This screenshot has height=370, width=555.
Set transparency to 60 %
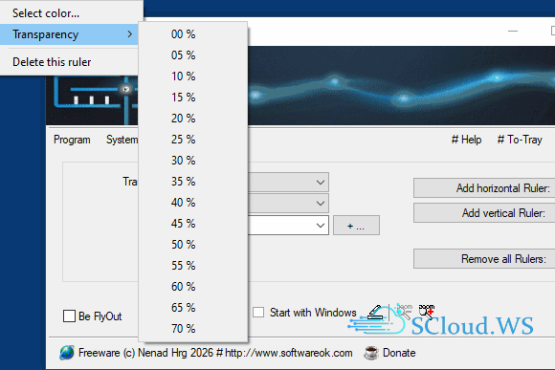pos(193,286)
